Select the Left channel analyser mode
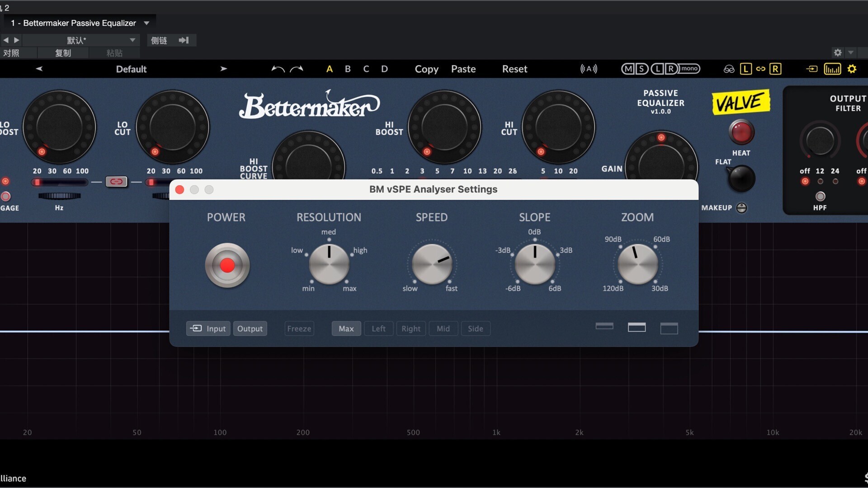Viewport: 868px width, 488px height. click(x=379, y=328)
